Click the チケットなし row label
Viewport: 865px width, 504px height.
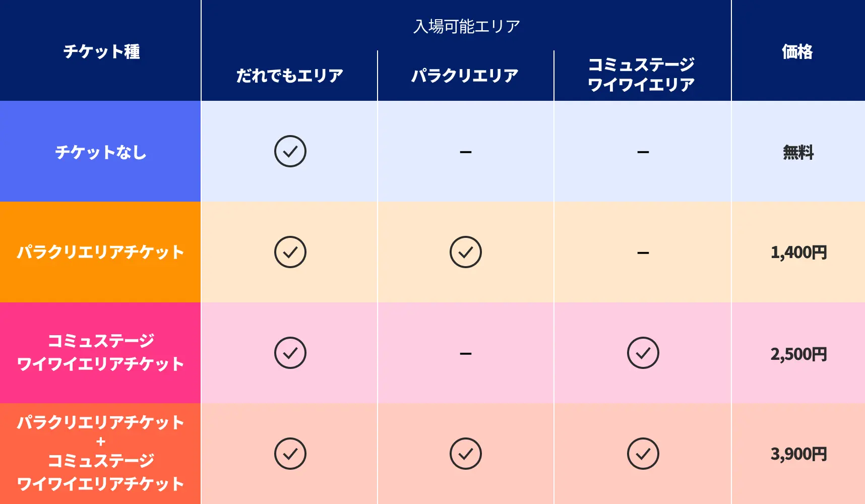pos(101,152)
